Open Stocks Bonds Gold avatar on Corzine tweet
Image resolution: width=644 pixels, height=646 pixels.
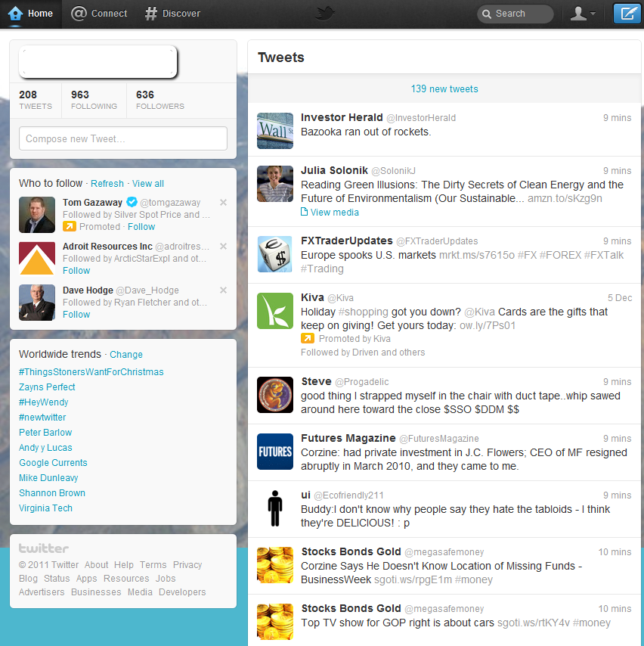tap(275, 565)
